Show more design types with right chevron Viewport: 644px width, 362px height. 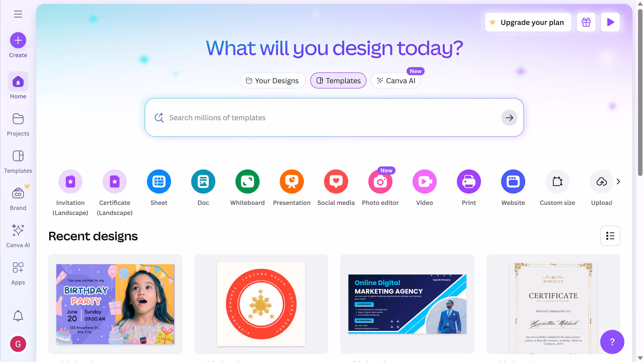tap(618, 182)
